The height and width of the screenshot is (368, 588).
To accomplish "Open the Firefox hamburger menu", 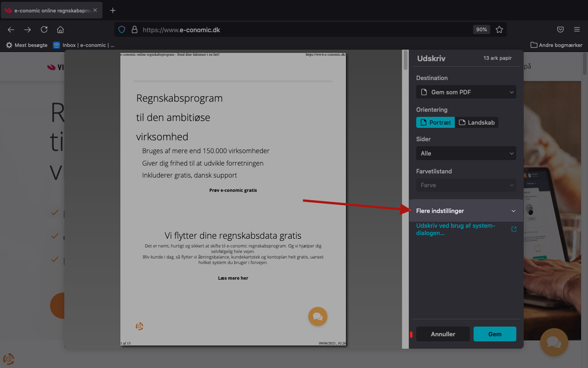I will point(577,29).
